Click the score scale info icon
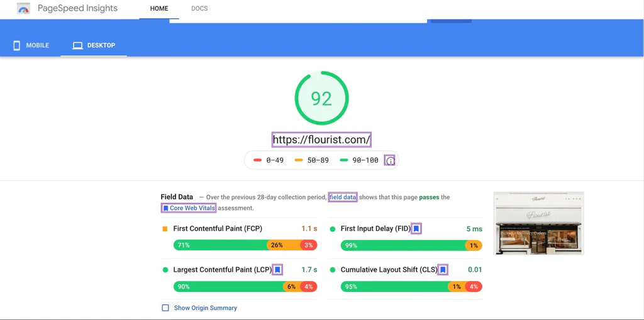Image resolution: width=644 pixels, height=320 pixels. (390, 160)
